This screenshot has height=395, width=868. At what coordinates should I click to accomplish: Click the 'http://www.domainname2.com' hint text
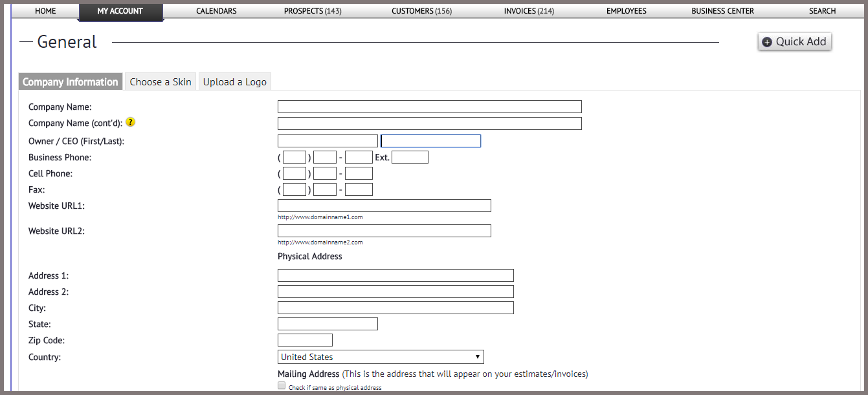coord(320,242)
